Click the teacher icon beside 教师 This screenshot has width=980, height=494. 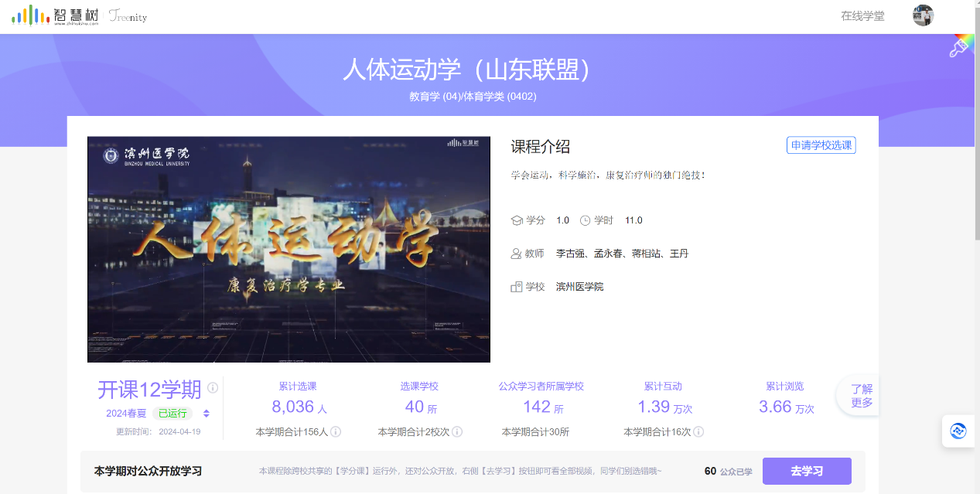click(517, 254)
